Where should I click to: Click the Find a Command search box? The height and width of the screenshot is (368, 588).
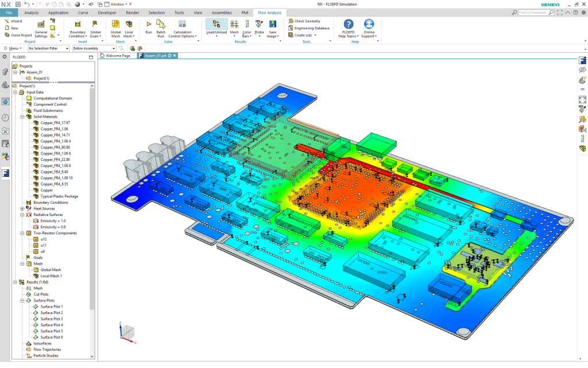point(533,13)
